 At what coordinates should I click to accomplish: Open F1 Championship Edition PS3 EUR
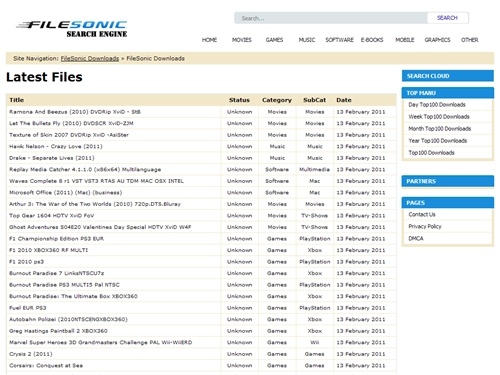coord(56,239)
